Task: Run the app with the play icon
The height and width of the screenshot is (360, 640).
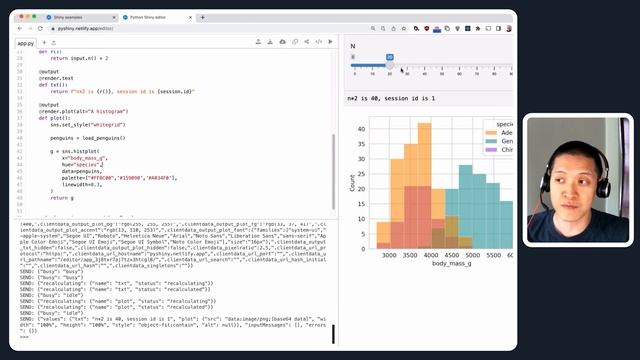Action: coord(331,42)
